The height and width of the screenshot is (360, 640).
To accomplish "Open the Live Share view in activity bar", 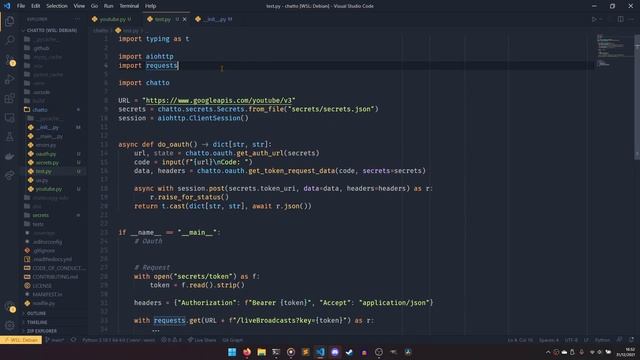I will click(x=10, y=176).
